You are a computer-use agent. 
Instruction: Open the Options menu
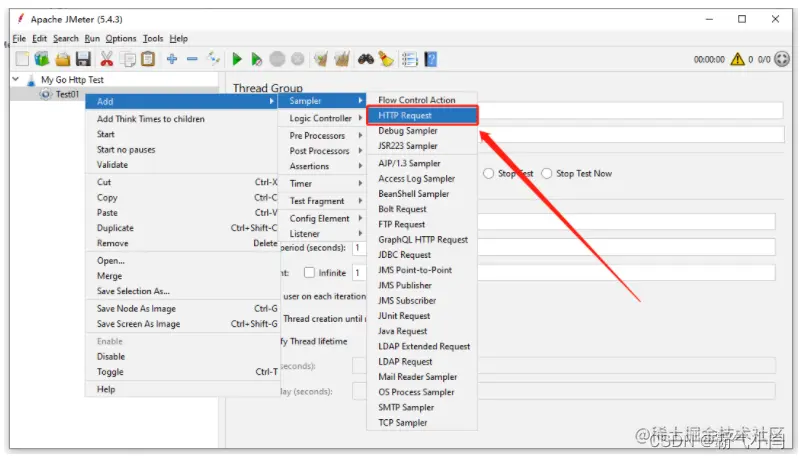point(121,38)
